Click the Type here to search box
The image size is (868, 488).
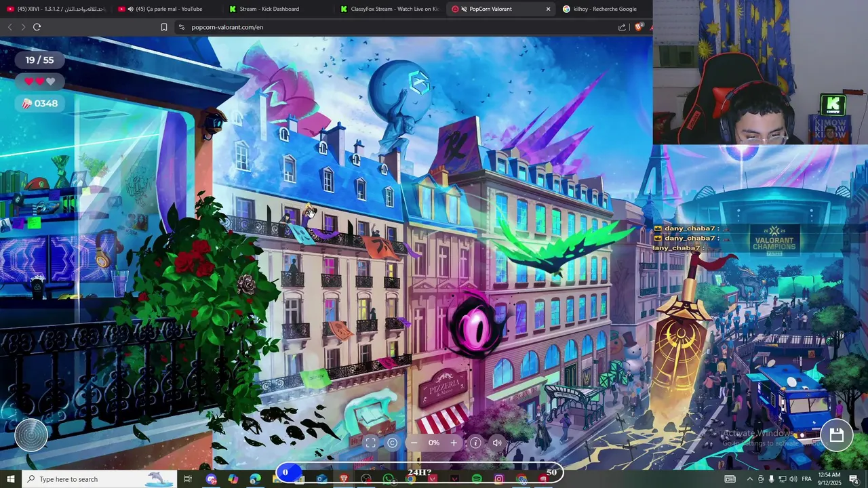(x=99, y=479)
